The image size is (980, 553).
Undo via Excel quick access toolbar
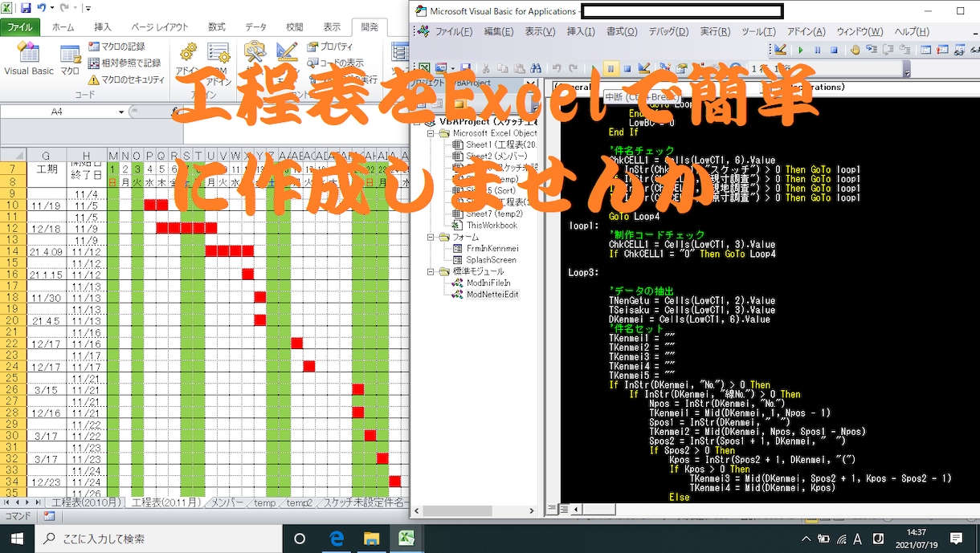(x=42, y=8)
